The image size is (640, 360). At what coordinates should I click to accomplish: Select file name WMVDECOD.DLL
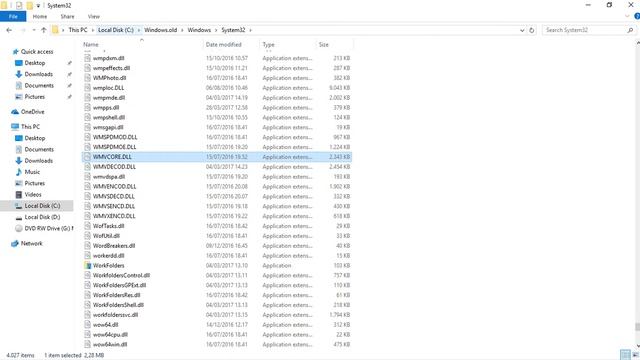click(x=114, y=167)
